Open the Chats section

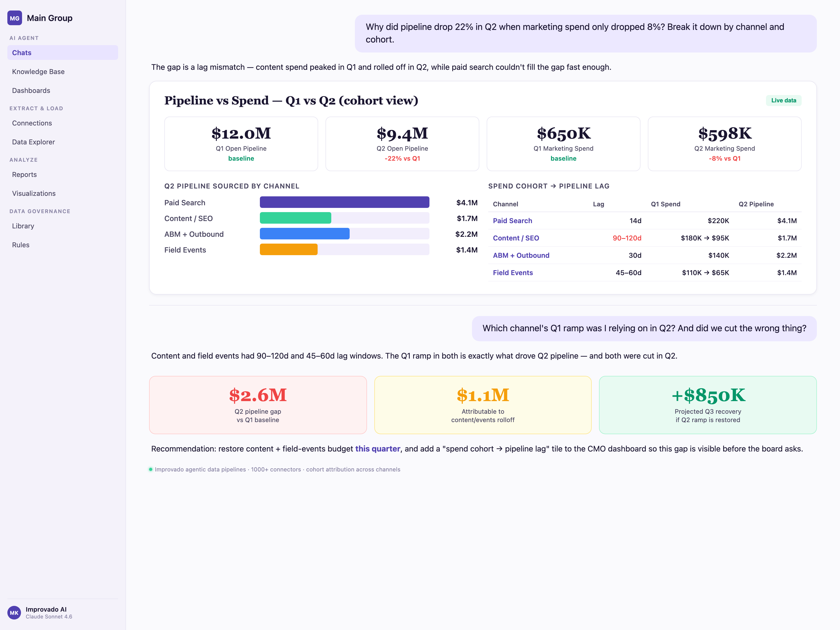coord(63,53)
